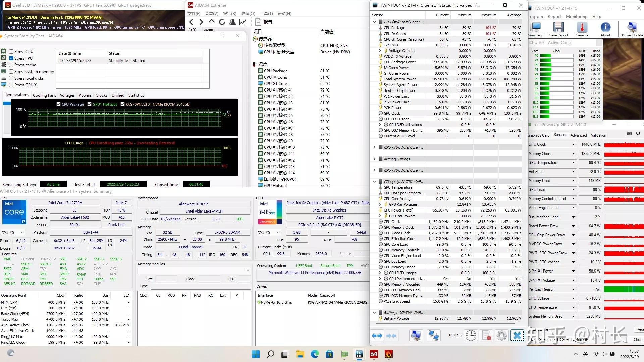Screen dimensions: 644x362
Task: Click the graph icon in AIDA64 toolbar
Action: [x=243, y=22]
